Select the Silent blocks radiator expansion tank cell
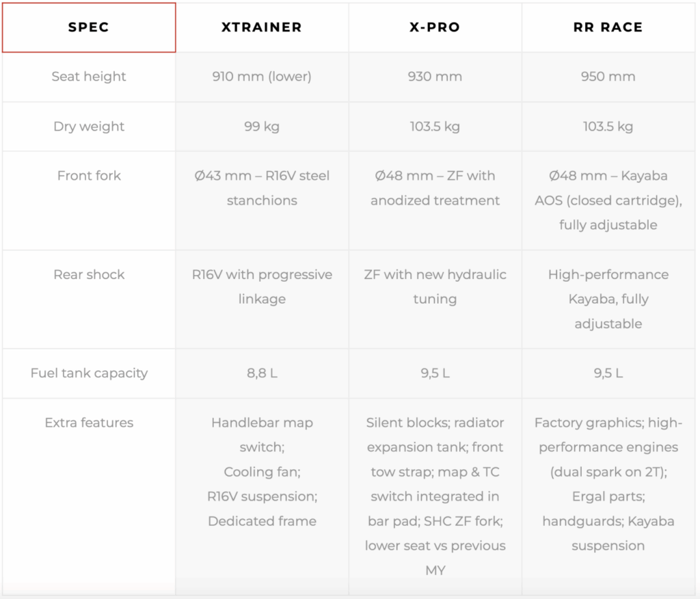Viewport: 700px width, 599px height. click(435, 496)
